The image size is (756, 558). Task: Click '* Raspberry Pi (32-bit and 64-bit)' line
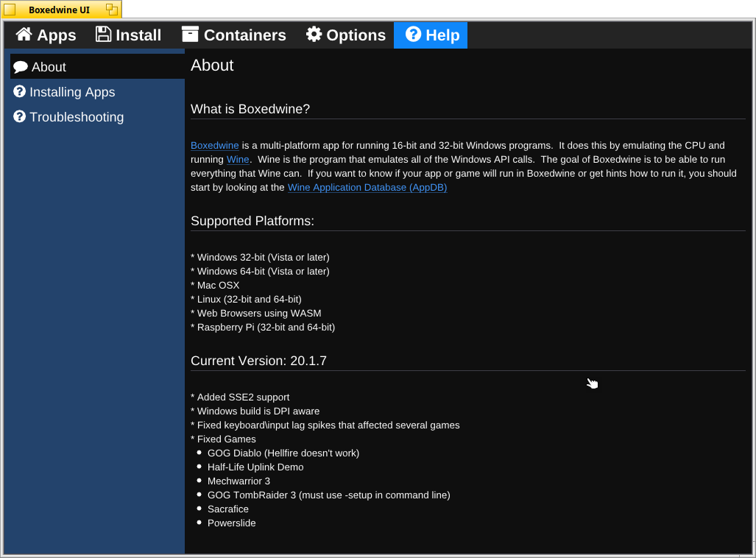tap(263, 327)
